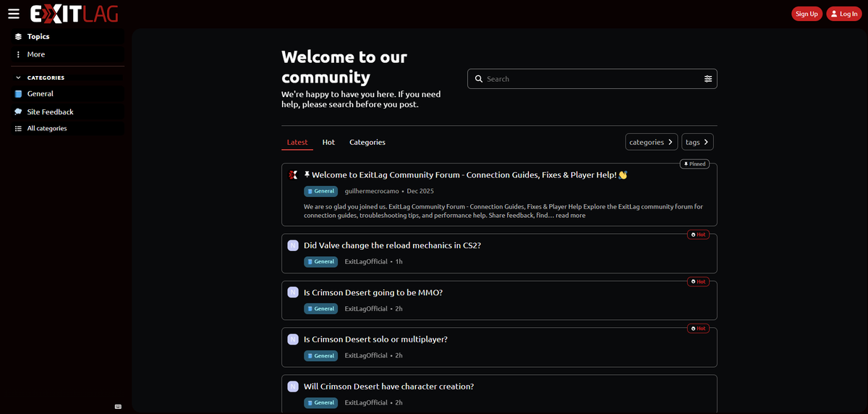Open Topics in the sidebar
The image size is (868, 414).
click(68, 36)
